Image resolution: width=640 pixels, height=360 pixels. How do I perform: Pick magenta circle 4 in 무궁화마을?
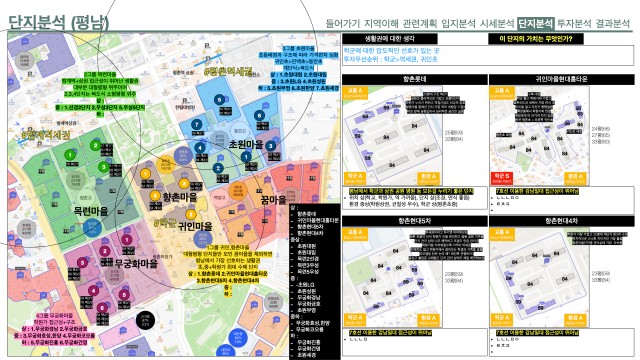(x=93, y=291)
